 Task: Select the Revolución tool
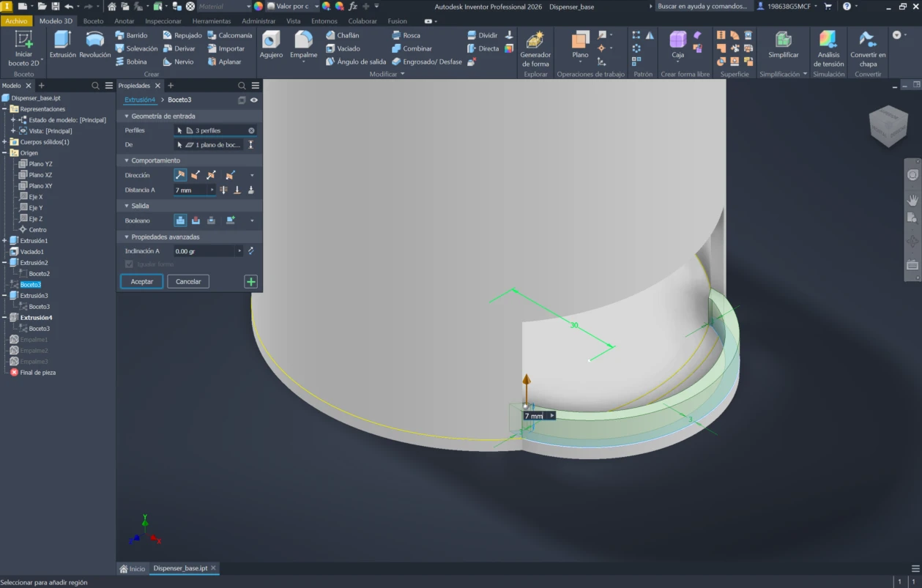pyautogui.click(x=95, y=45)
